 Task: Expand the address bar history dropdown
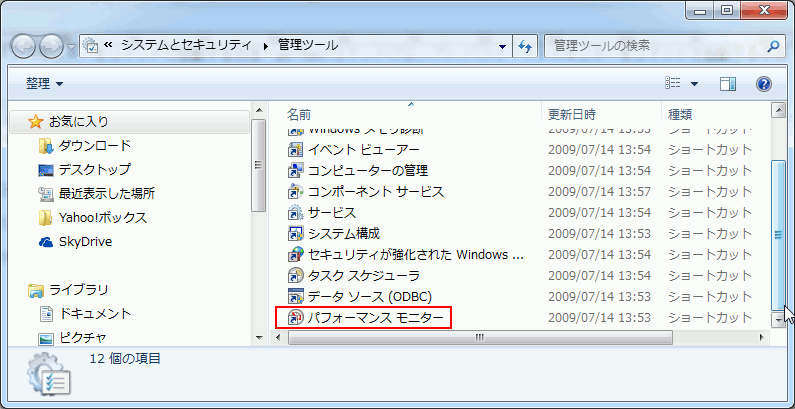502,46
